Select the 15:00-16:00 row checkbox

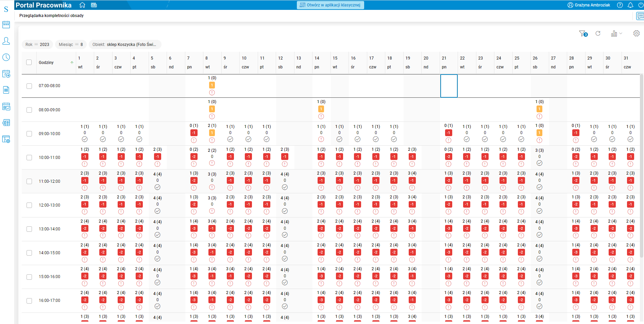(x=29, y=277)
